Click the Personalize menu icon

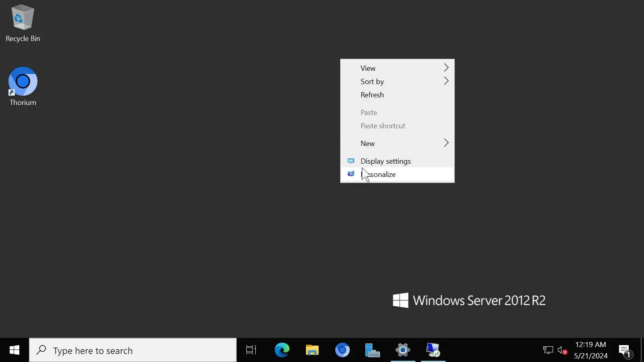click(x=351, y=174)
